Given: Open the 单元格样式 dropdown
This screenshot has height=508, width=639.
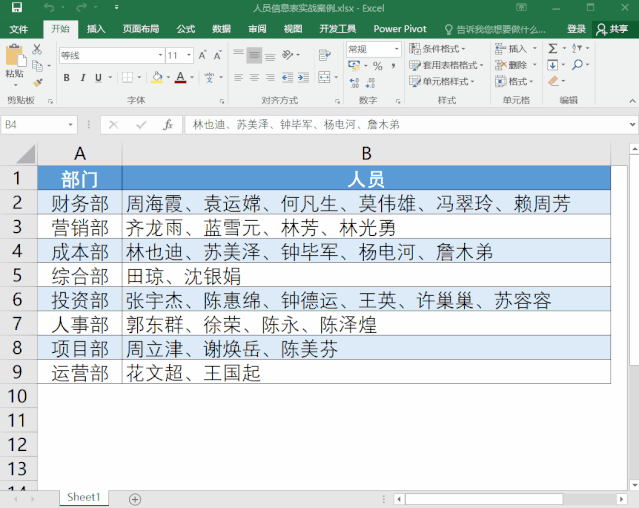Looking at the screenshot, I should click(442, 81).
